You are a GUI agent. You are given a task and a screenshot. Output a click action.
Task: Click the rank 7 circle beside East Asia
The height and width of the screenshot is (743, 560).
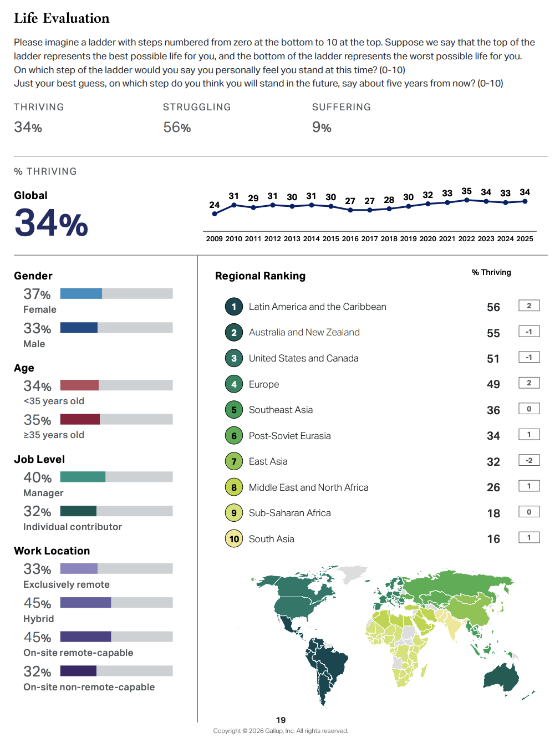click(234, 461)
